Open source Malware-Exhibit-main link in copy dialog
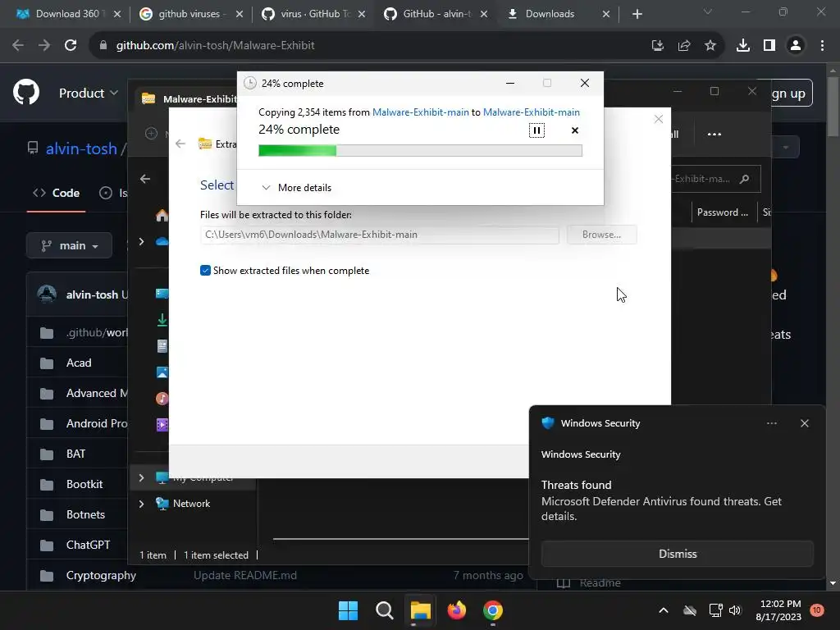This screenshot has width=840, height=630. pos(421,112)
